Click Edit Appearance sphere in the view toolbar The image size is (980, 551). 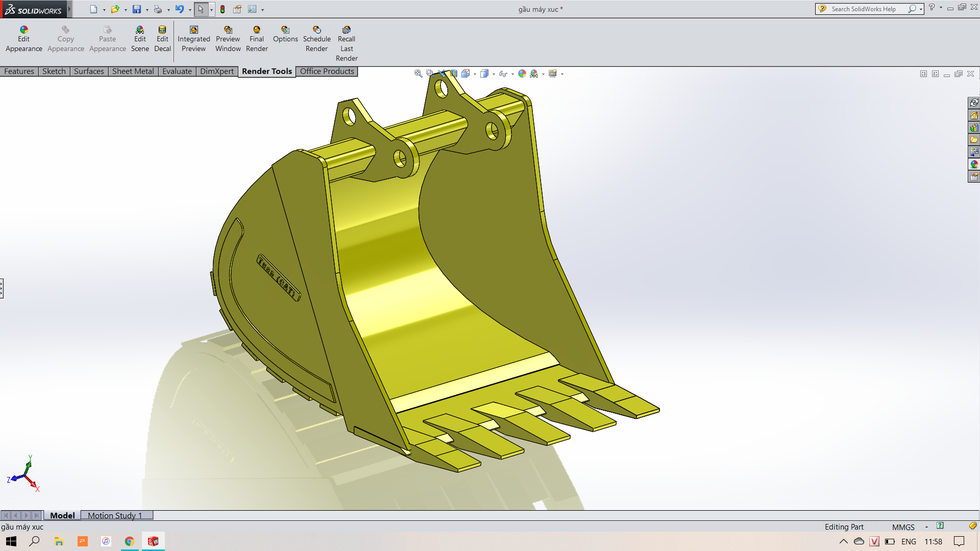(x=522, y=73)
